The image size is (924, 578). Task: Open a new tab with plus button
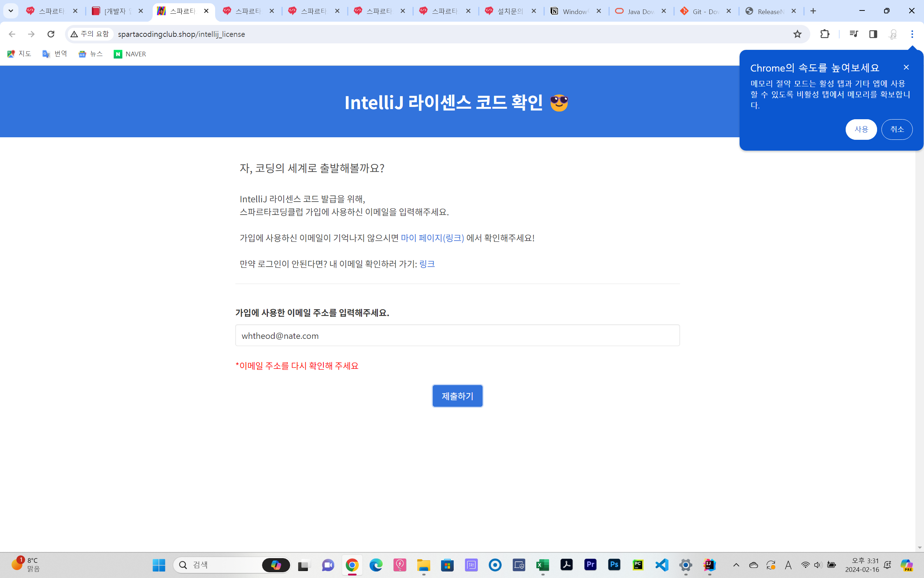(813, 11)
